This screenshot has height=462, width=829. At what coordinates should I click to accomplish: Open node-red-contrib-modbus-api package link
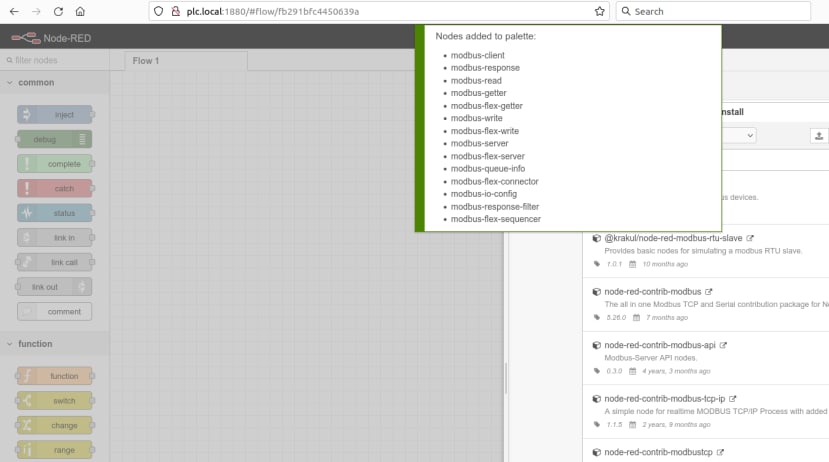(660, 345)
